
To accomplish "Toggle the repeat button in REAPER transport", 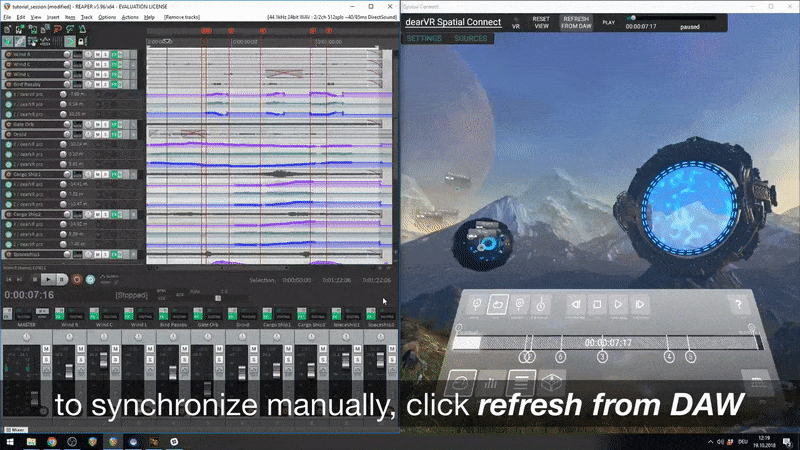I will tap(90, 280).
